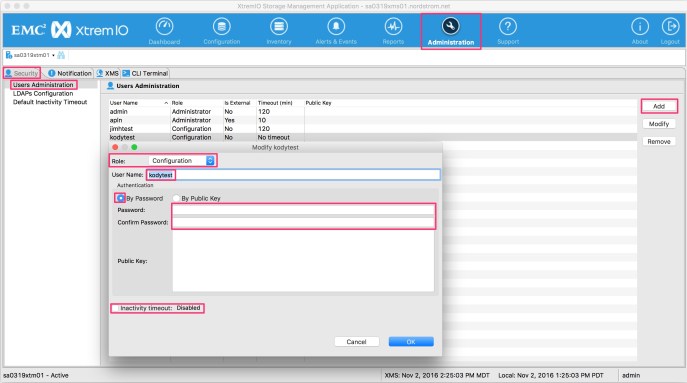Click the CLI Terminal tab icon

(x=126, y=73)
